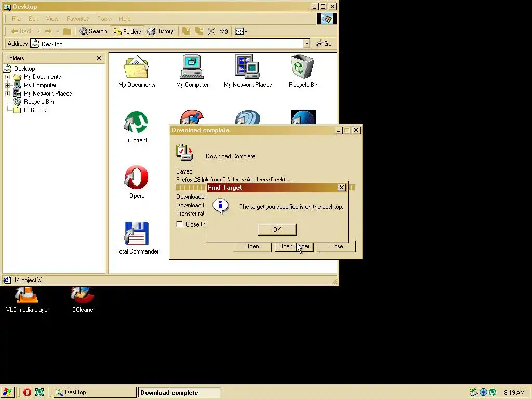Select the CCleaner desktop icon

(83, 300)
